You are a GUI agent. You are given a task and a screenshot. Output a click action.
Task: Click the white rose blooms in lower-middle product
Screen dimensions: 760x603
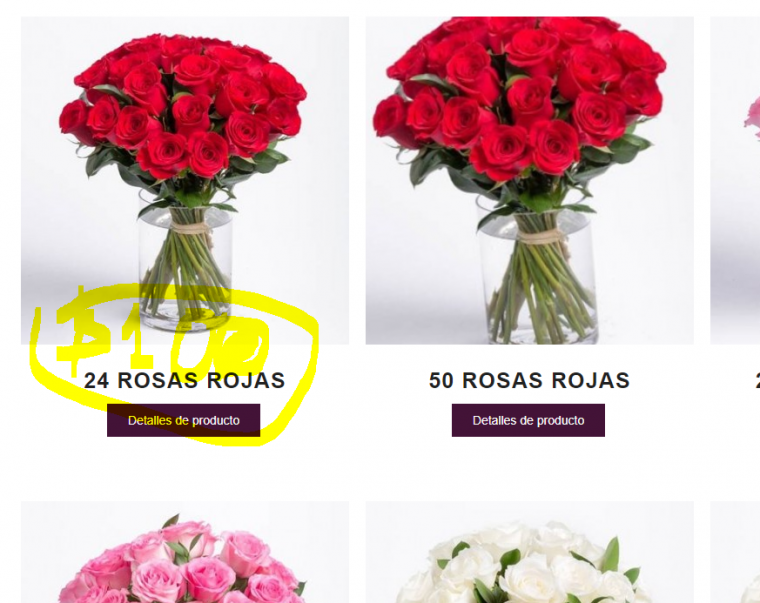tap(526, 565)
